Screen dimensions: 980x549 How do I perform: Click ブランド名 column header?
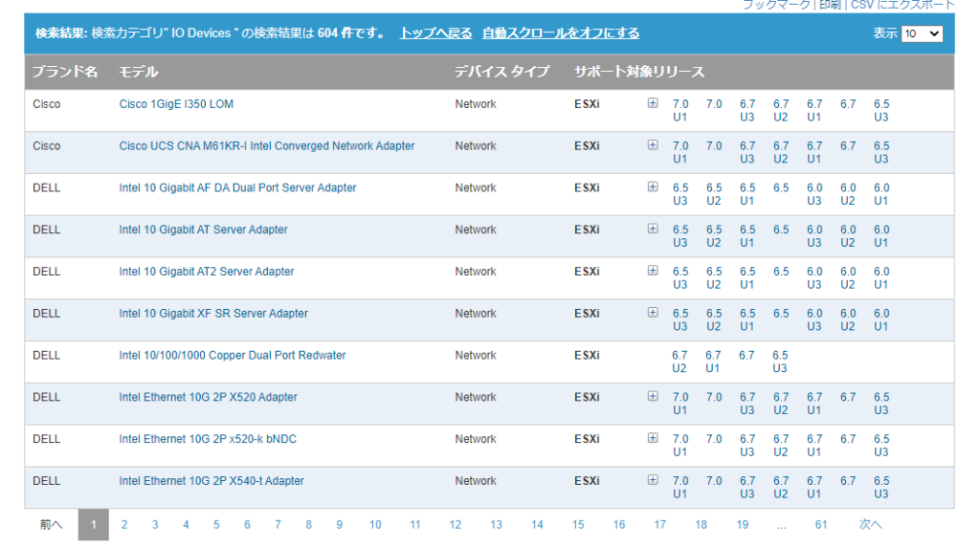tap(65, 72)
